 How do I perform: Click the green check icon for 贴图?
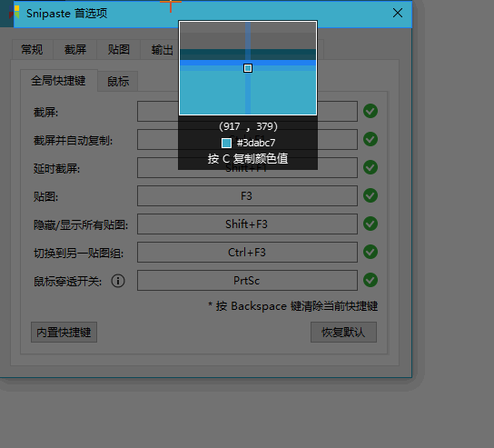(x=370, y=195)
